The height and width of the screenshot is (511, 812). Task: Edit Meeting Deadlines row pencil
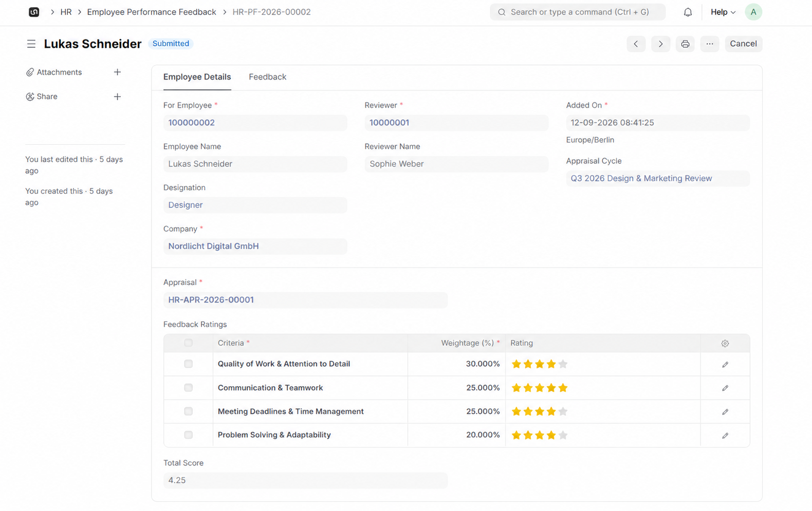click(725, 411)
